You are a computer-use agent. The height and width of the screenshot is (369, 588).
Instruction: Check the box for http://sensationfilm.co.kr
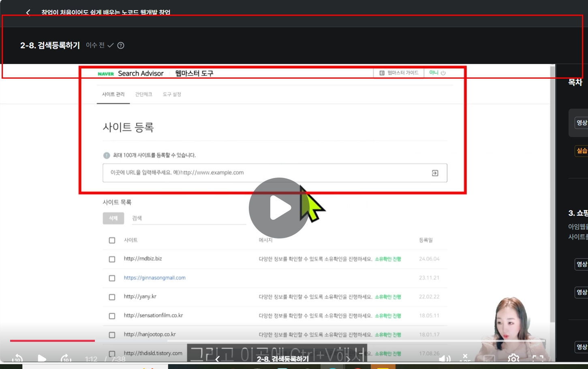[112, 316]
